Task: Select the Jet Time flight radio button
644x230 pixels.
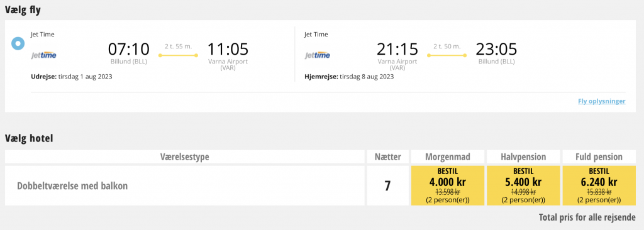Action: click(18, 43)
